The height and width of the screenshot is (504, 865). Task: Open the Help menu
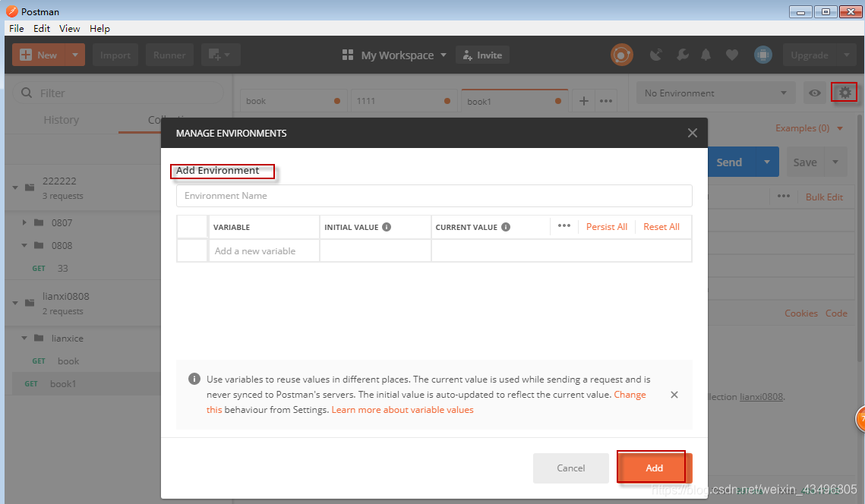[99, 28]
